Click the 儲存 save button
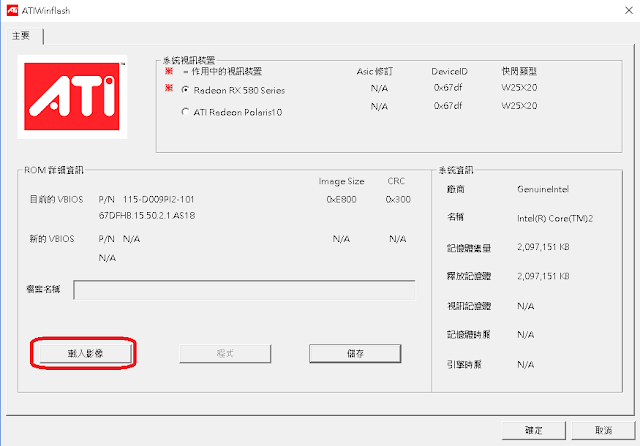640x446 pixels. pyautogui.click(x=355, y=353)
